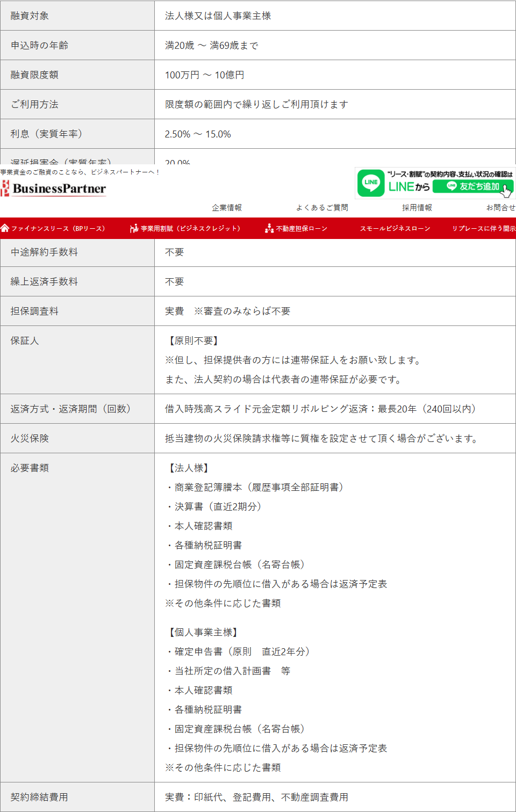Click 実費 ※審査のみならば不要 text
Viewport: 516px width, 812px height.
click(x=227, y=311)
